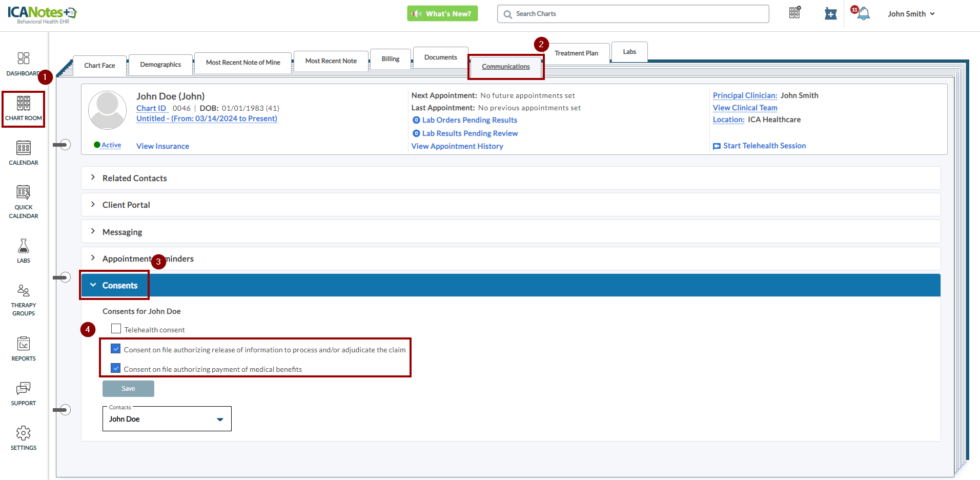Screen dimensions: 980x480
Task: Open the Contacts dropdown showing John Doe
Action: coord(167,419)
